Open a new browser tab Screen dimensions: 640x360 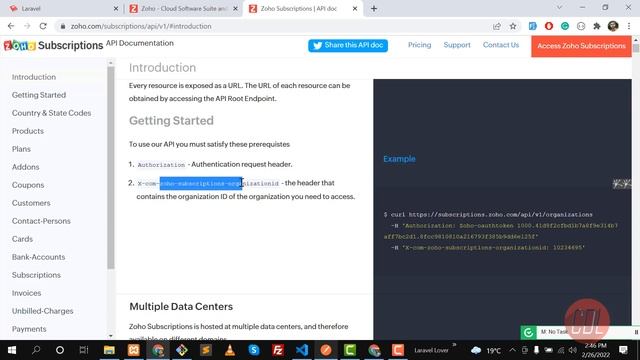pyautogui.click(x=374, y=9)
